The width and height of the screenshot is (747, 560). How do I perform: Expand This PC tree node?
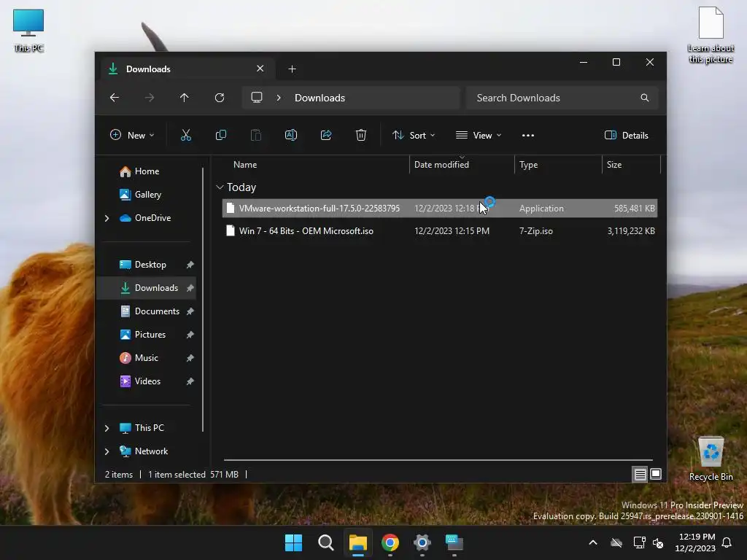pos(107,428)
